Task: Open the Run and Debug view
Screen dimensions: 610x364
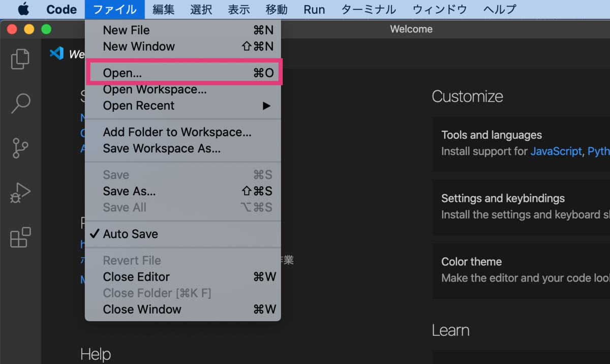Action: [x=20, y=193]
